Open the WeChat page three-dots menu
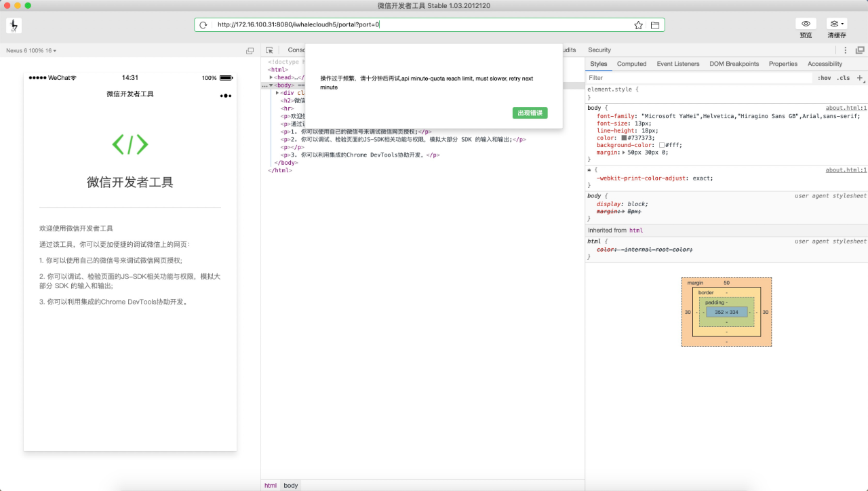868x491 pixels. 226,96
